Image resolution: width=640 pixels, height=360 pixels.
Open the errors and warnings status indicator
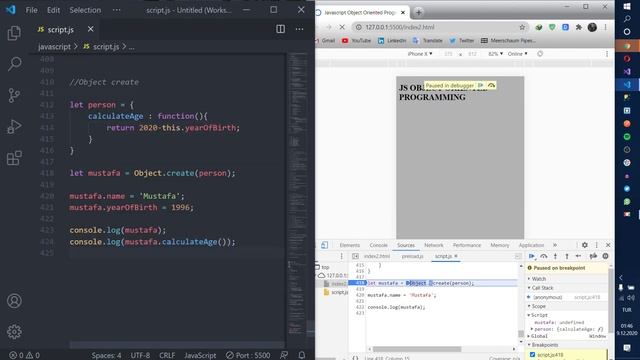point(24,355)
